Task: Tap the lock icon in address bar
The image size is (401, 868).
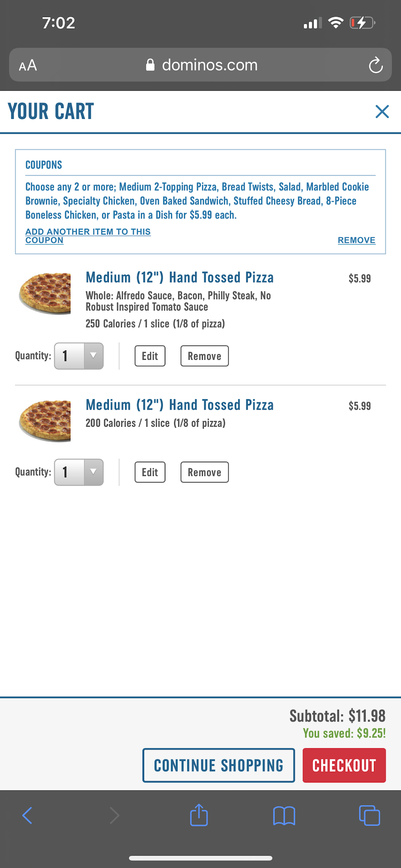Action: coord(151,65)
